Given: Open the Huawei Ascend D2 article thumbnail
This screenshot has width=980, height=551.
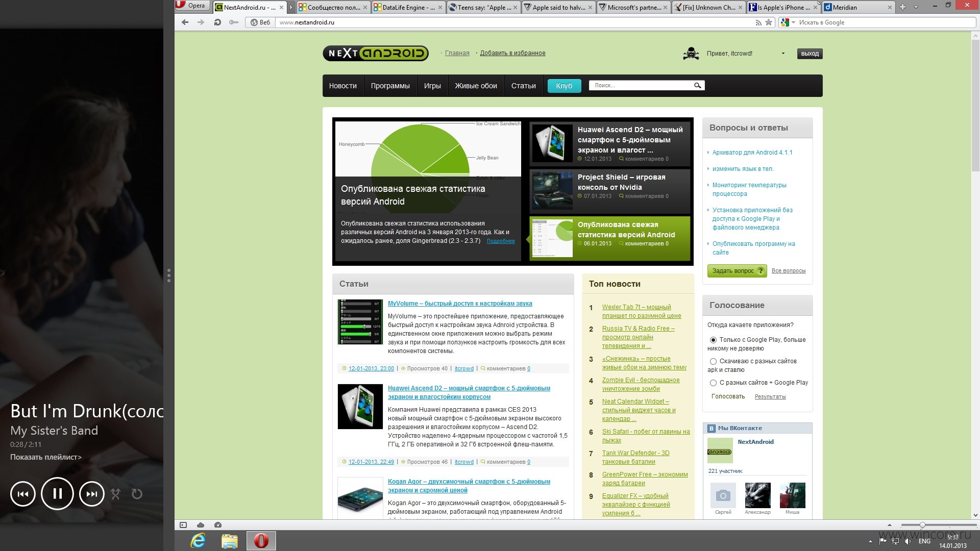Looking at the screenshot, I should click(x=360, y=407).
